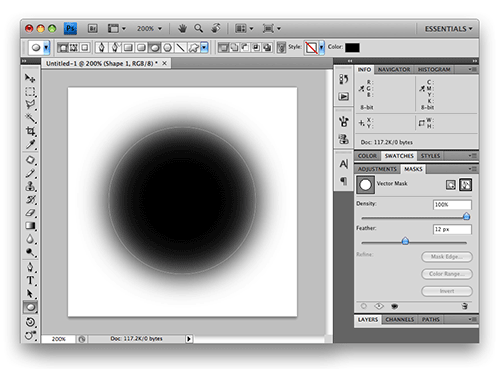The width and height of the screenshot is (500, 369).
Task: Select the Ellipse shape tool in toolbox
Action: 30,307
